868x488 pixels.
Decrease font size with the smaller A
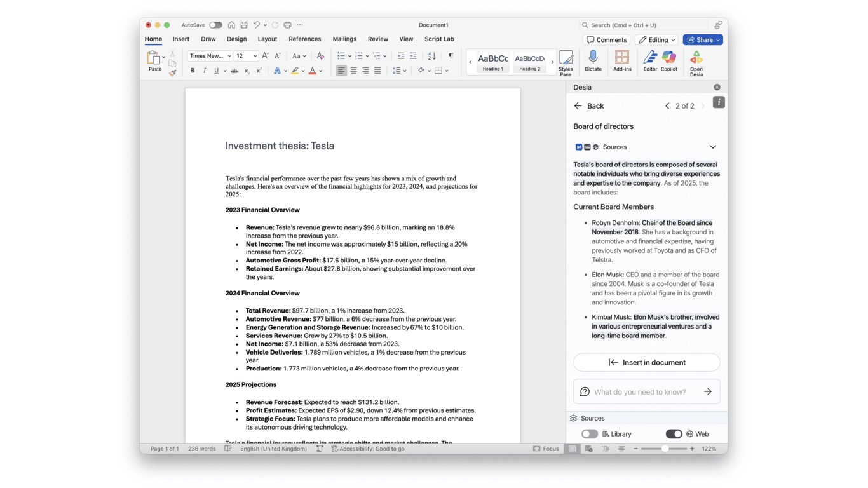coord(278,56)
